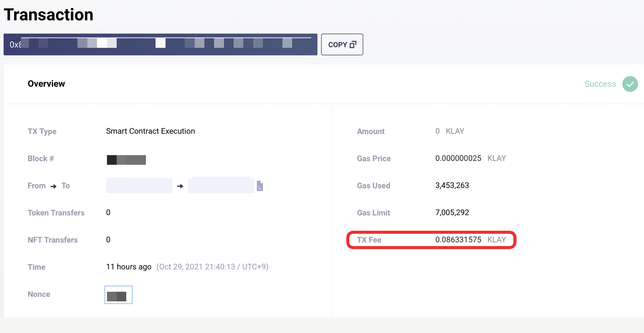This screenshot has height=333, width=644.
Task: Click the Transaction page title
Action: (49, 15)
